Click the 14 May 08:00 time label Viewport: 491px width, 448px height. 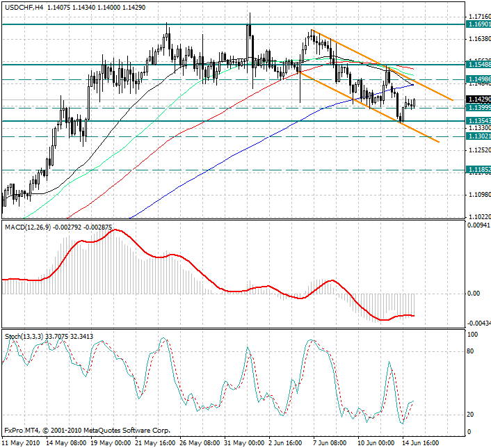point(66,443)
